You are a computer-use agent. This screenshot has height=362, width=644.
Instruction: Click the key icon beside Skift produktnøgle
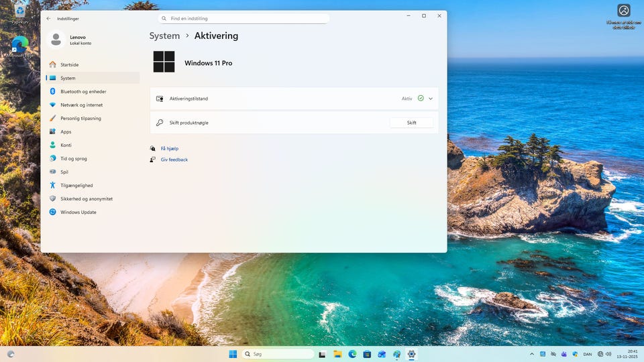160,123
